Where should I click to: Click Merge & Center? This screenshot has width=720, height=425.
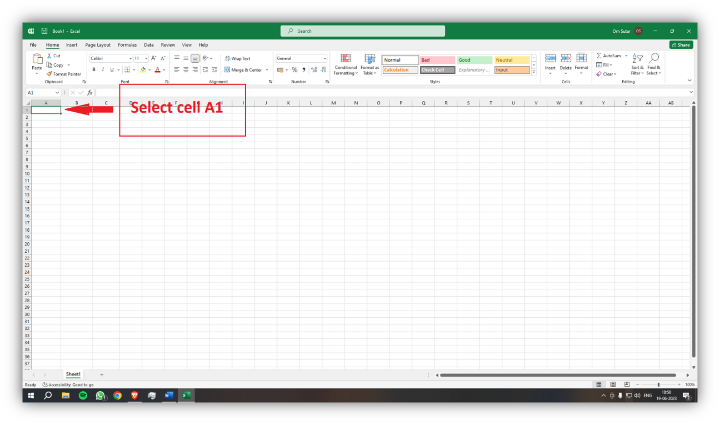click(243, 70)
